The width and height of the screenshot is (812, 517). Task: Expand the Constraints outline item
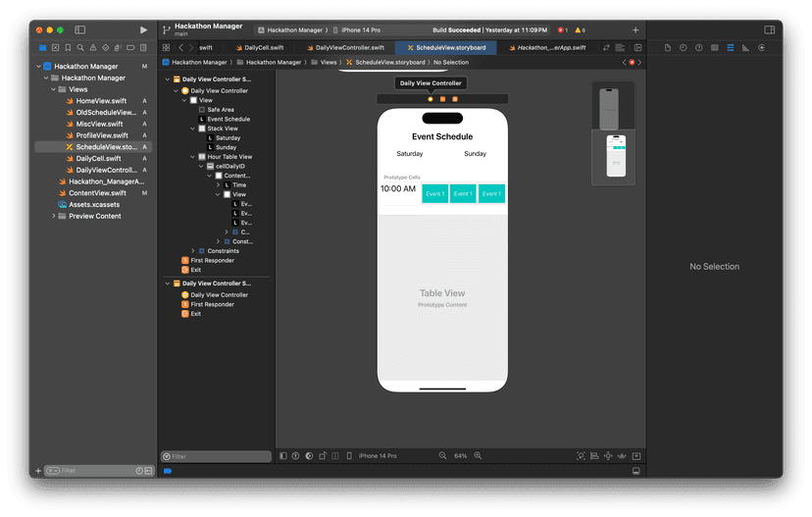[x=192, y=251]
